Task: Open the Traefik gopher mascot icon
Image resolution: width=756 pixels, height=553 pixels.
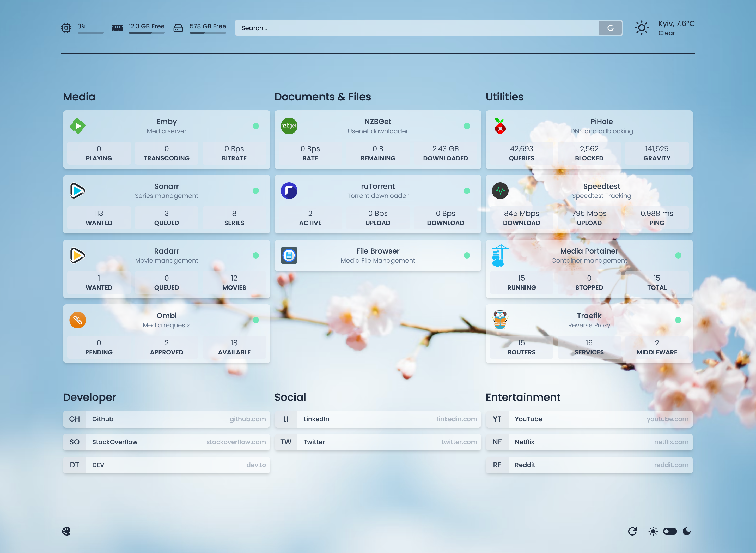Action: click(x=500, y=320)
